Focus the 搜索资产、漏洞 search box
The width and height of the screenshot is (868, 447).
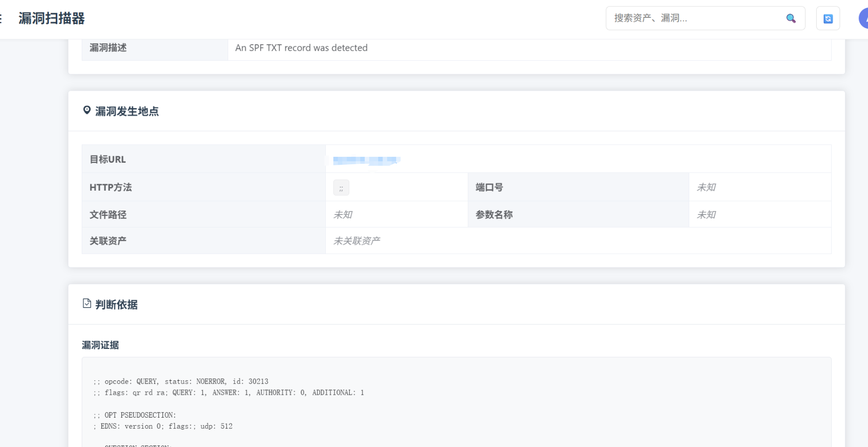click(695, 18)
